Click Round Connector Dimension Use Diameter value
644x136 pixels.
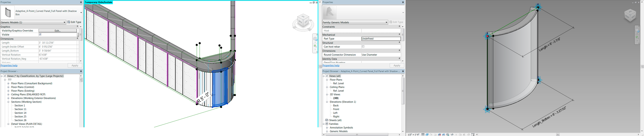381,55
